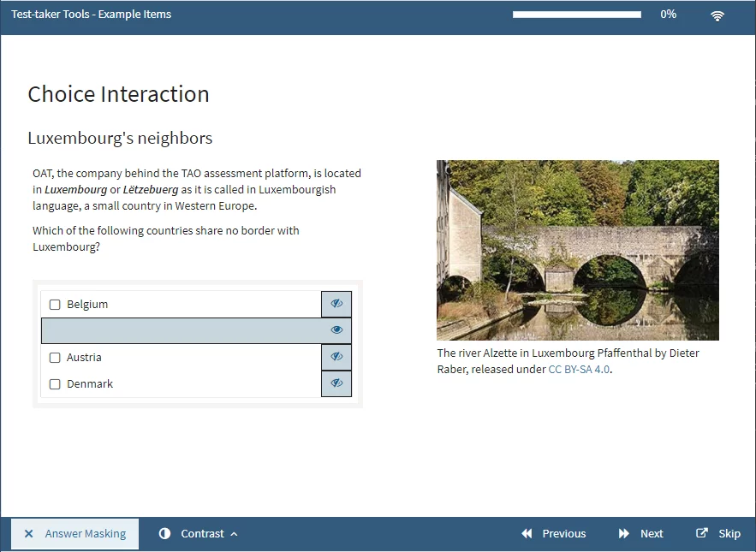Click the Wi-Fi connectivity icon
Image resolution: width=756 pixels, height=552 pixels.
coord(717,15)
